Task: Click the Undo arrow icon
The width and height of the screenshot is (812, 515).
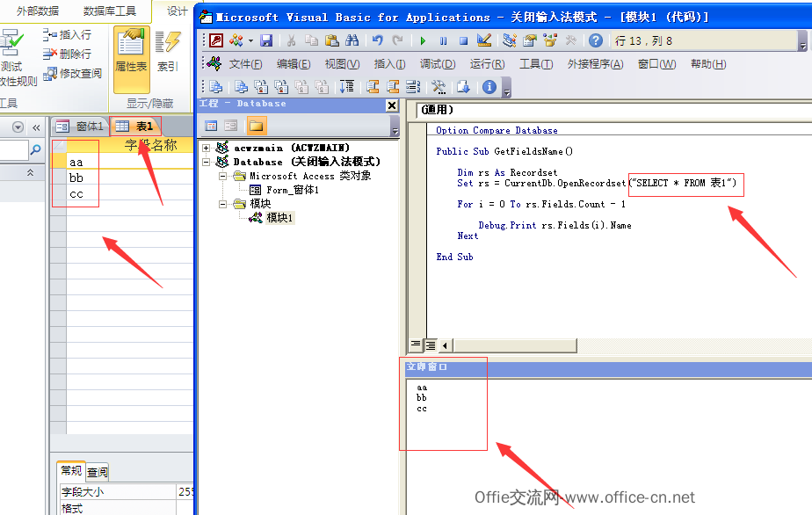Action: point(378,40)
